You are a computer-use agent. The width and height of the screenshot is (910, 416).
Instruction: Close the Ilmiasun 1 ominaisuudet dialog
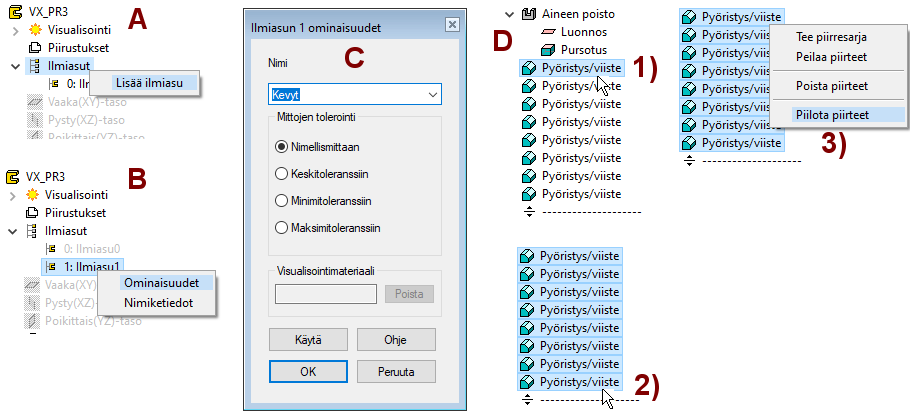pos(450,26)
